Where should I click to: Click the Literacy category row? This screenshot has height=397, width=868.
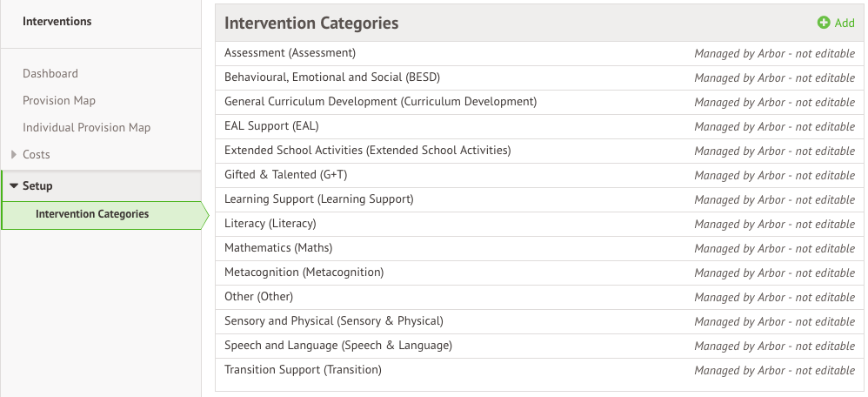tap(270, 224)
